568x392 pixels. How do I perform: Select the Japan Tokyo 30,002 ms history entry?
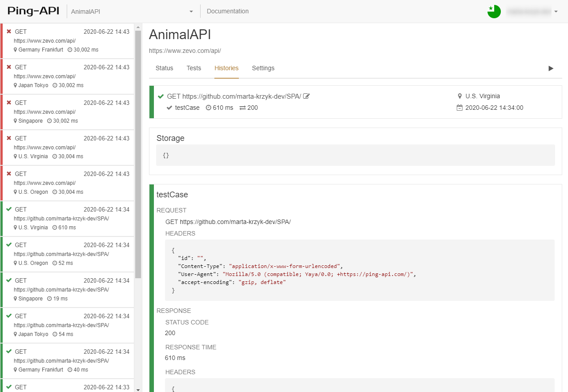(x=68, y=76)
